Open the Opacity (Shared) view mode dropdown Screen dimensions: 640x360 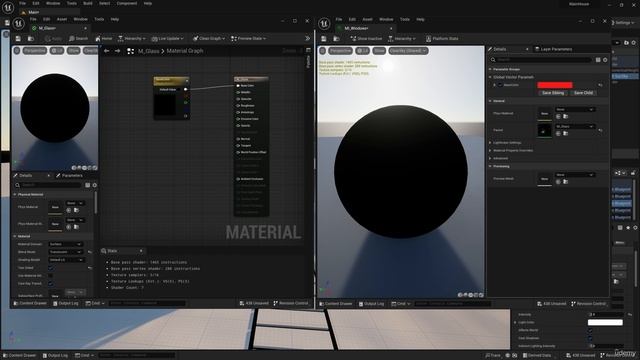pos(408,51)
